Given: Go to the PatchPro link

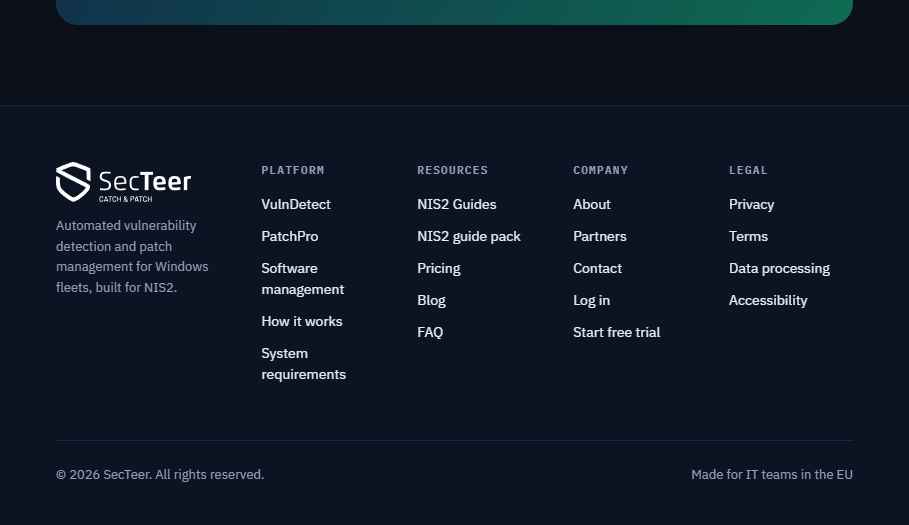Looking at the screenshot, I should point(289,236).
